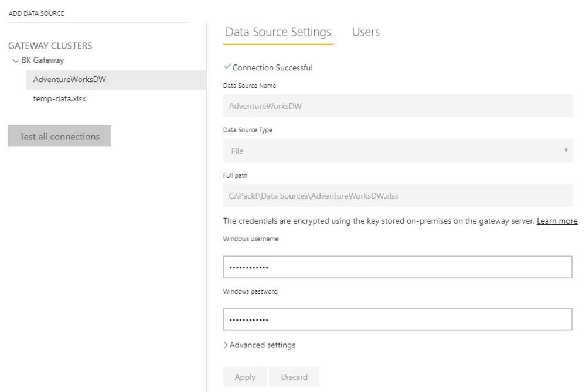Switch to the Users tab
This screenshot has width=586, height=392.
pyautogui.click(x=366, y=32)
